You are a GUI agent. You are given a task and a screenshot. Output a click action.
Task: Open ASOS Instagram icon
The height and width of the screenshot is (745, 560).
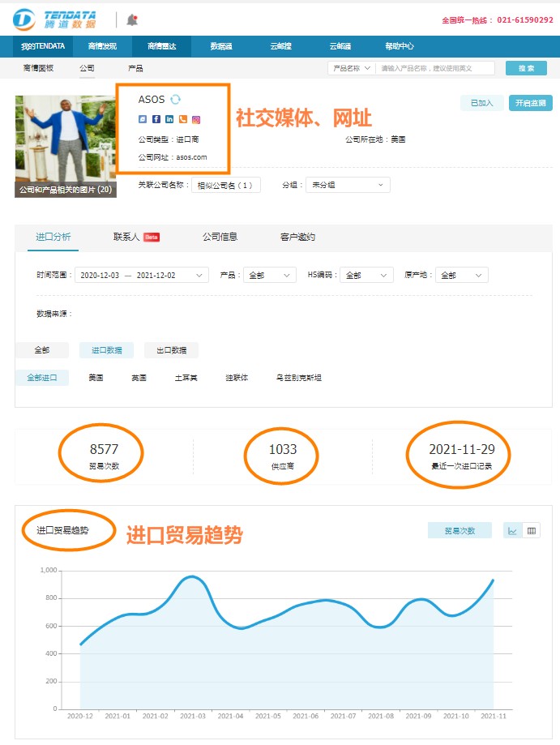click(x=196, y=120)
